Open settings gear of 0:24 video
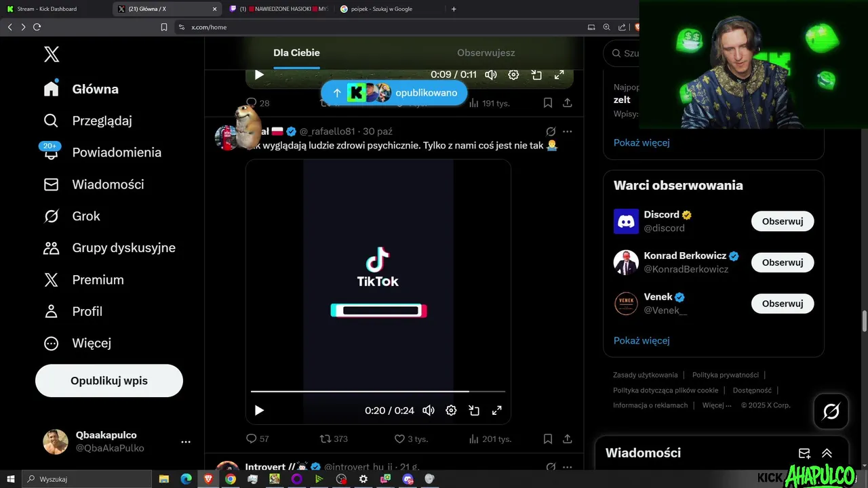The height and width of the screenshot is (488, 868). click(451, 410)
